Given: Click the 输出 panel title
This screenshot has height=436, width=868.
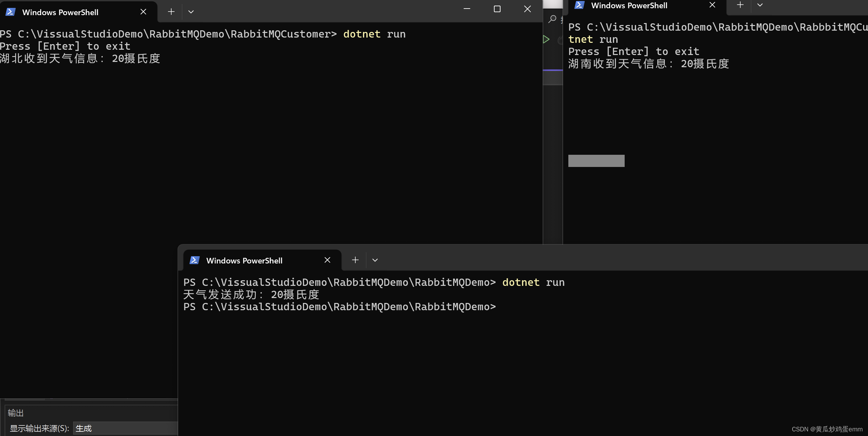Looking at the screenshot, I should 16,413.
